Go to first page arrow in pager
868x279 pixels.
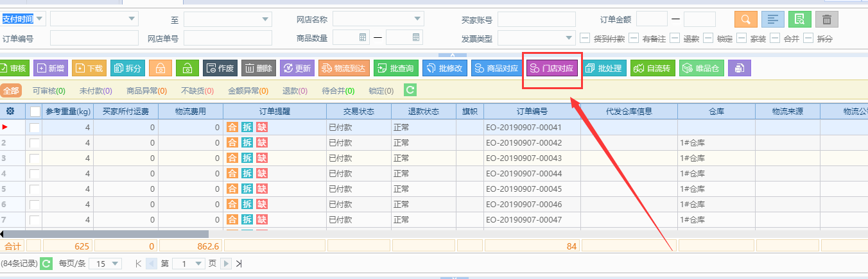tap(138, 264)
